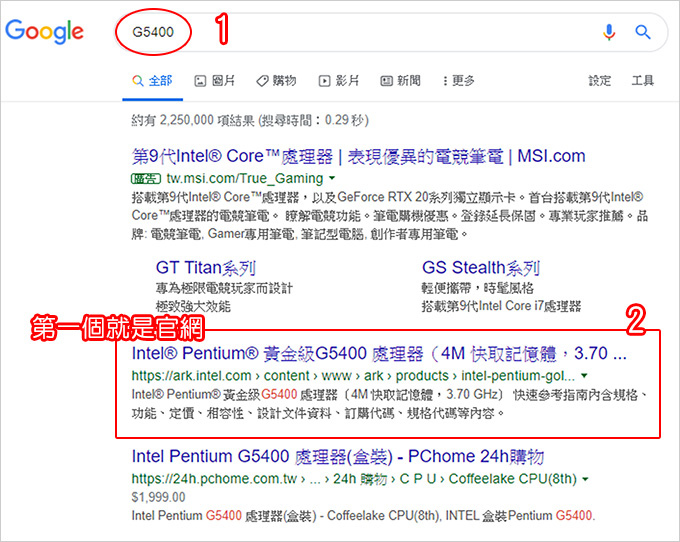The width and height of the screenshot is (680, 542).
Task: Switch to the 新聞 news tab
Action: pos(400,81)
